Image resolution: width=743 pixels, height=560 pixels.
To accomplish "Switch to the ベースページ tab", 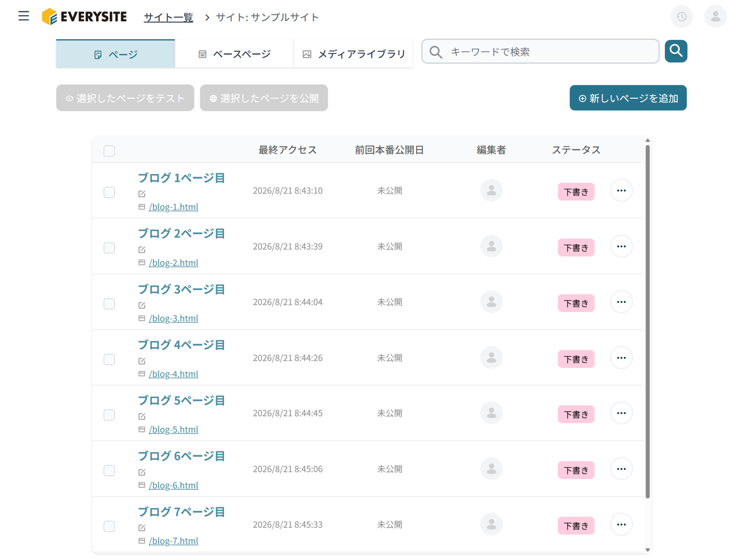I will (x=234, y=54).
